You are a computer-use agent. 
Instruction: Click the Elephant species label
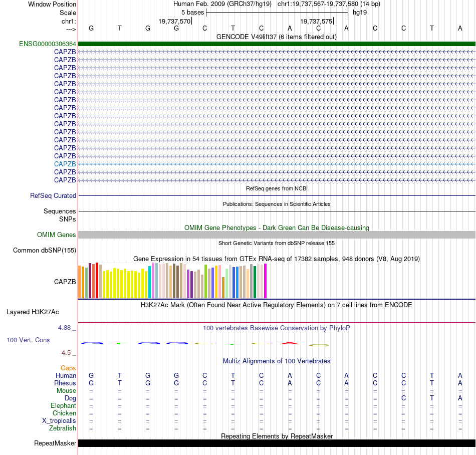pyautogui.click(x=64, y=406)
